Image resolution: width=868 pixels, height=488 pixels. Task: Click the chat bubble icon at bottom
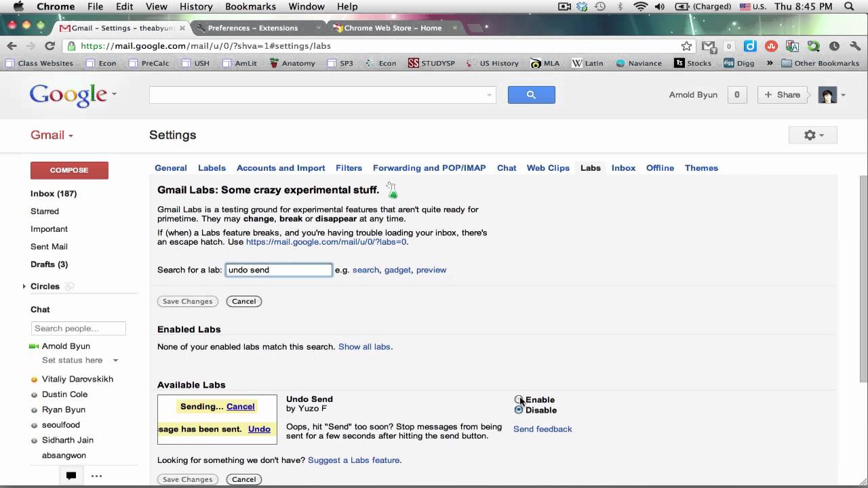click(x=71, y=476)
